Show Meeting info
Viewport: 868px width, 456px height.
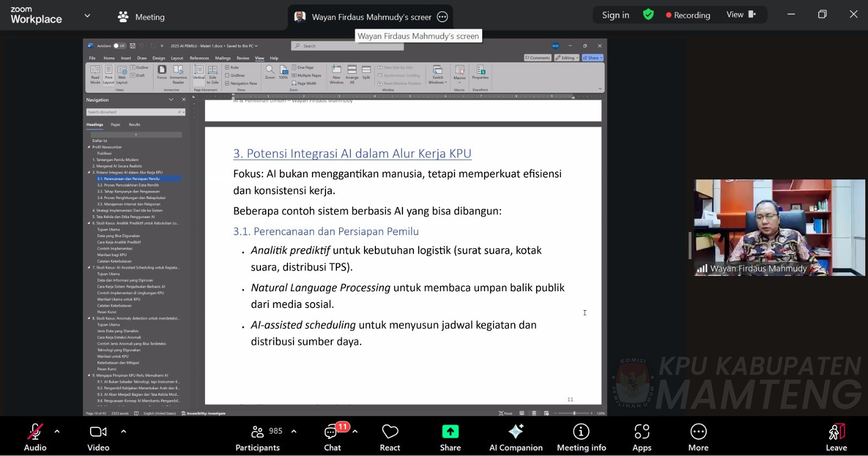581,432
